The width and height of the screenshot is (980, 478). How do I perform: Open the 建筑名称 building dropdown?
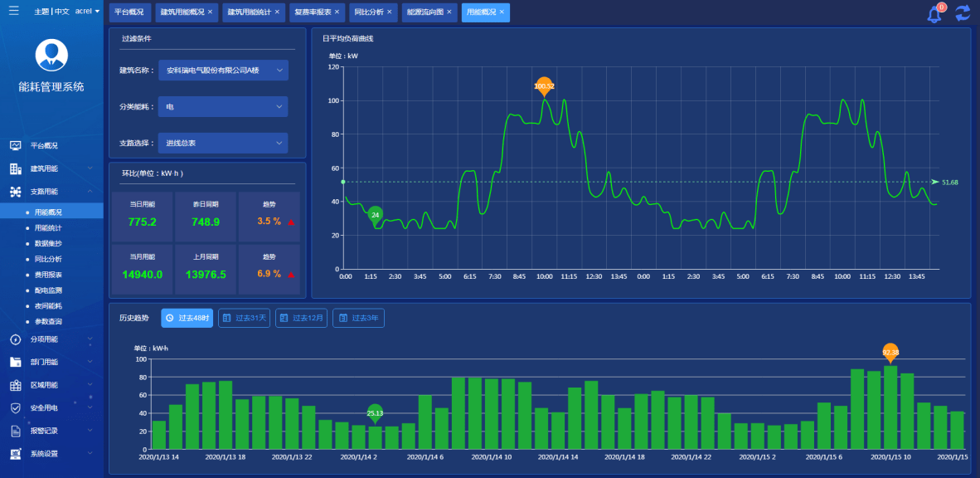pos(222,71)
